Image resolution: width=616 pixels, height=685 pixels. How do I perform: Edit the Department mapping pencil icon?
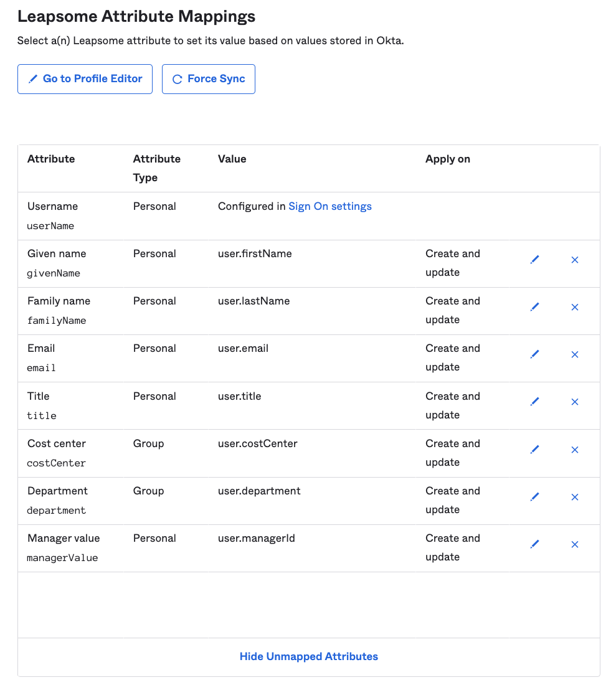[x=535, y=497]
